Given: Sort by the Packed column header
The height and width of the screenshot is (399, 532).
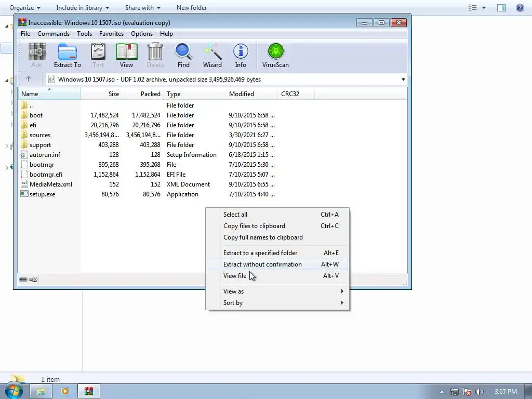Looking at the screenshot, I should (142, 94).
